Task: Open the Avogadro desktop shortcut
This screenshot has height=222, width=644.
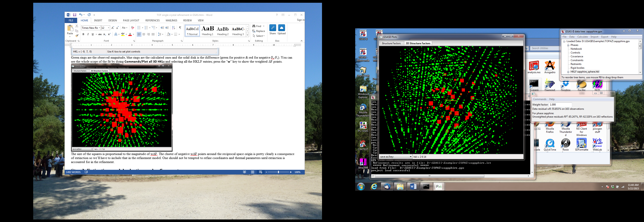Action: point(550,67)
